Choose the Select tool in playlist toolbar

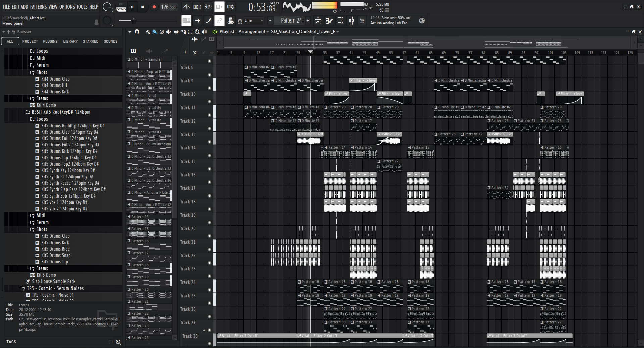(x=190, y=32)
